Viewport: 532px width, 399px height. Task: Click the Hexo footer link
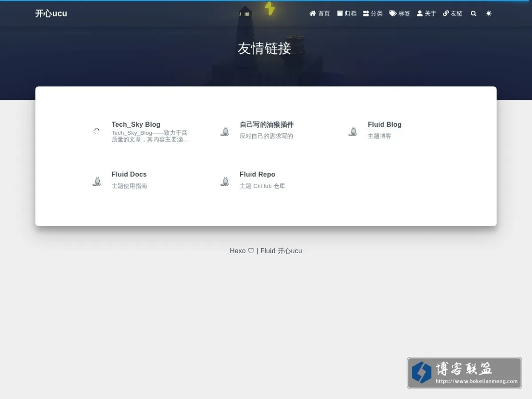(238, 251)
